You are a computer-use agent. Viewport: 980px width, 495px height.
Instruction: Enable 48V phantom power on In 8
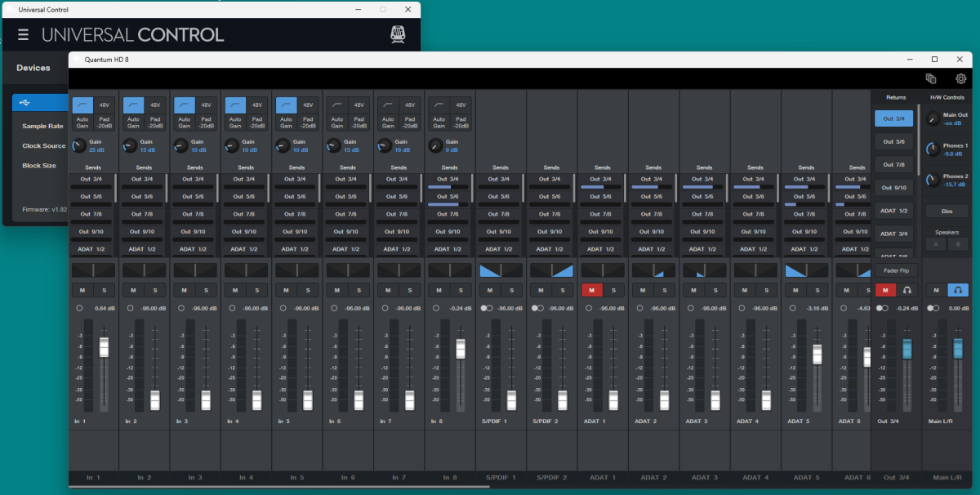460,105
